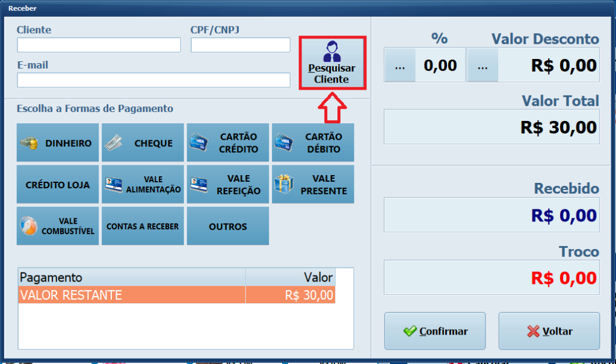
Task: Select the DINHEIRO payment icon
Action: click(57, 143)
